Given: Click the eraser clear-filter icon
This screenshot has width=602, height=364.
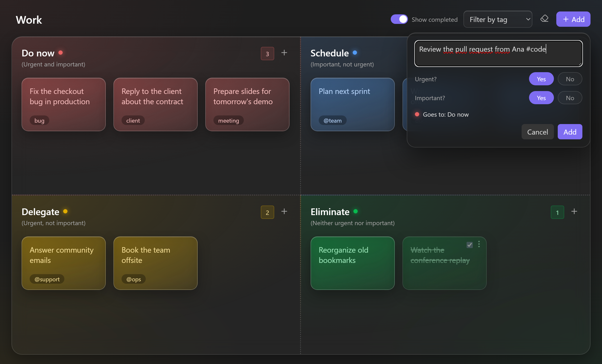Looking at the screenshot, I should (x=544, y=19).
